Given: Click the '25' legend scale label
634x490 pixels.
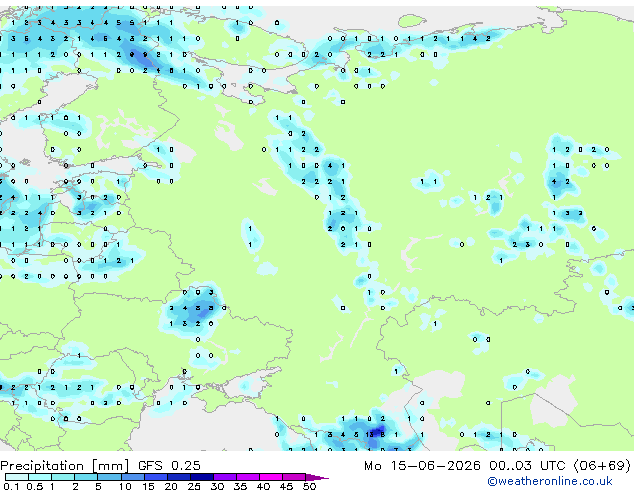Looking at the screenshot, I should tap(194, 486).
